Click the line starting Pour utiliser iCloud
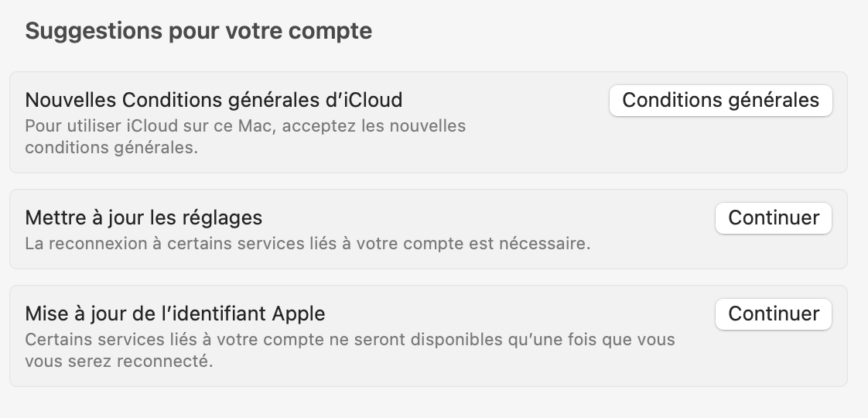Viewport: 868px width, 418px height. coord(245,125)
